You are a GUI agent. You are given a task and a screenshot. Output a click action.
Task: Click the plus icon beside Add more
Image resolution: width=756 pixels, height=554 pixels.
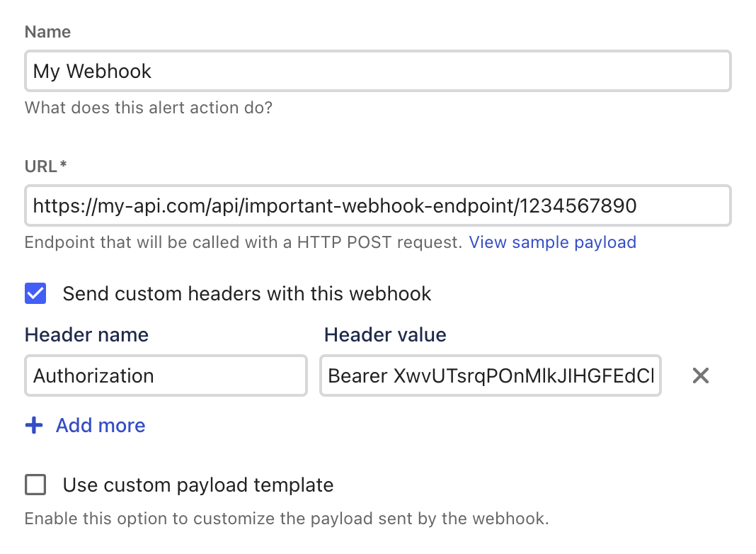point(34,425)
